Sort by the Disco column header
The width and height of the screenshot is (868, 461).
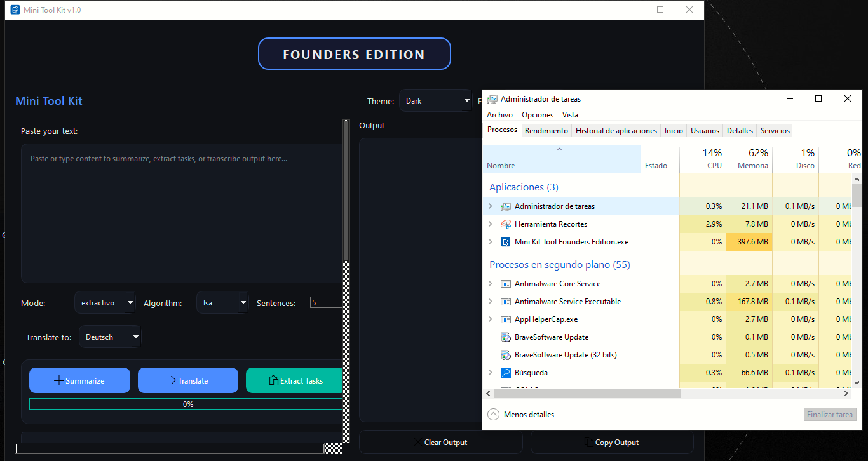tap(796, 159)
